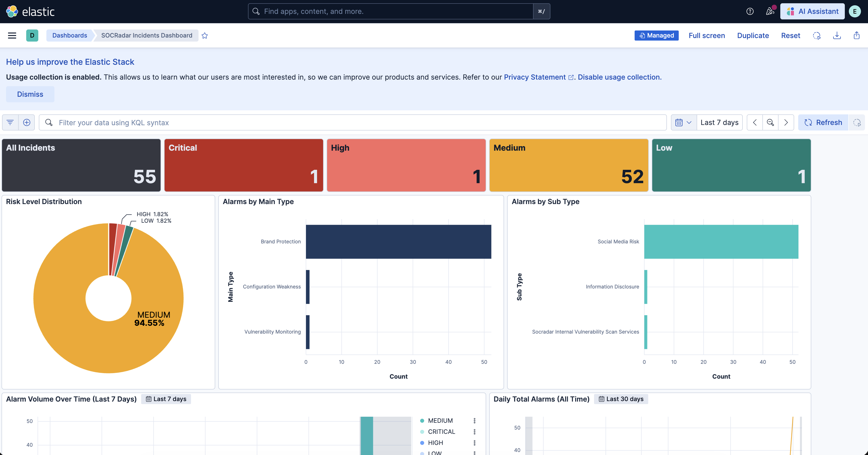Open the space selector D avatar
This screenshot has height=455, width=868.
pyautogui.click(x=32, y=35)
